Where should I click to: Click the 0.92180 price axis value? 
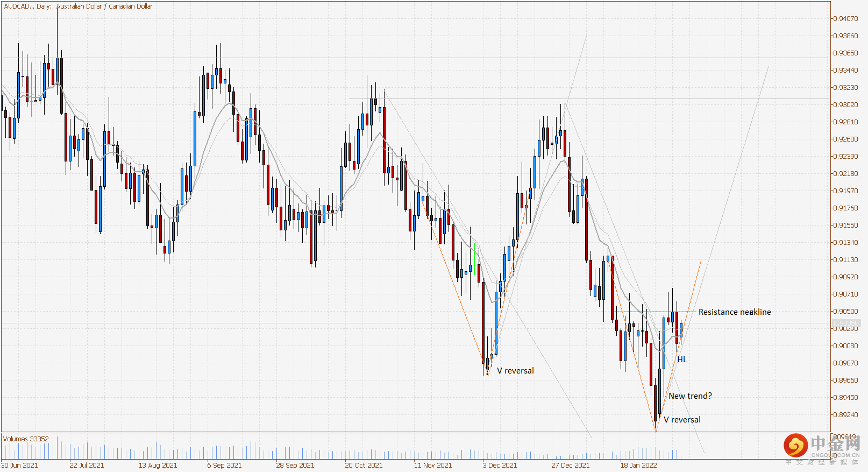[845, 174]
